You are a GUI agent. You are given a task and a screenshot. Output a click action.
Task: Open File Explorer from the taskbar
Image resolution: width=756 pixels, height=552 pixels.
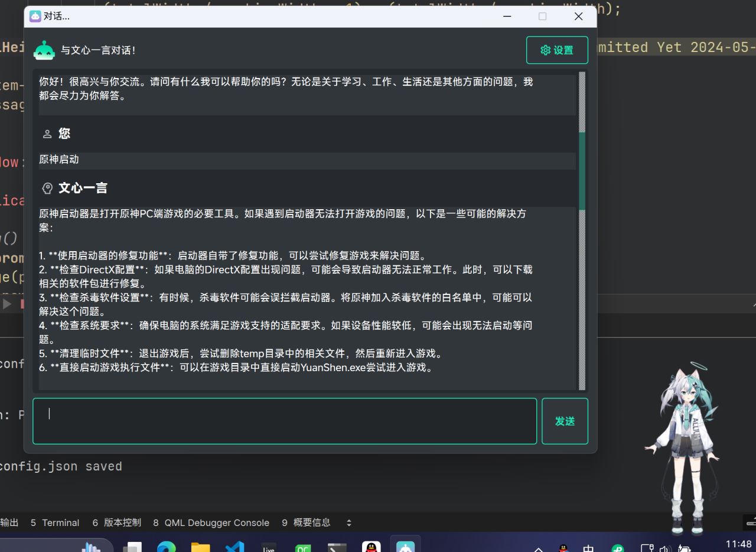201,546
